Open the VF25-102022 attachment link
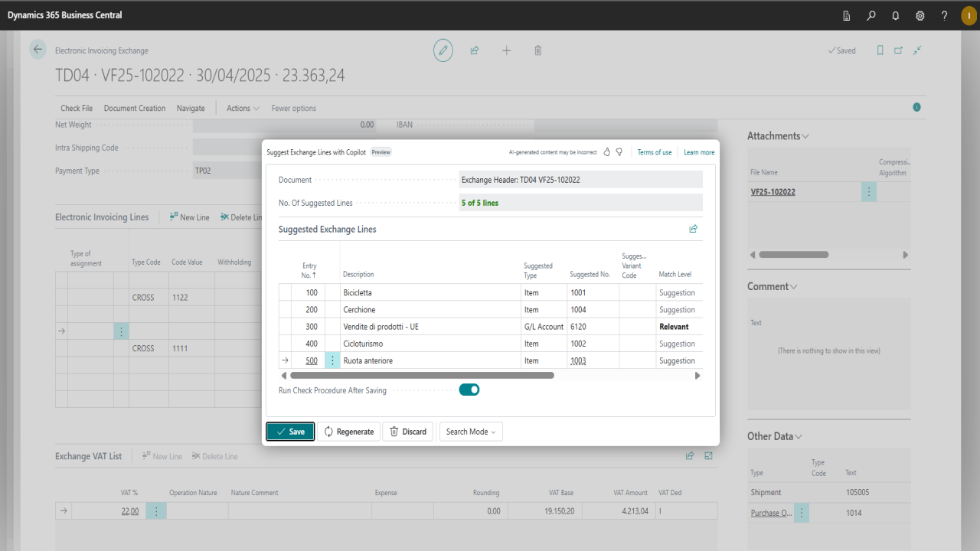Viewport: 980px width, 551px height. (773, 192)
